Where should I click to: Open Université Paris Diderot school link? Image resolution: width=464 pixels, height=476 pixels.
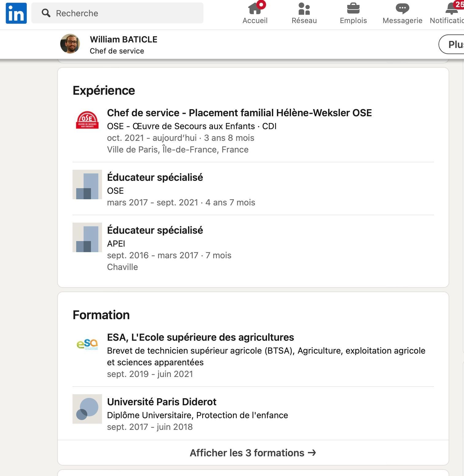coord(162,402)
